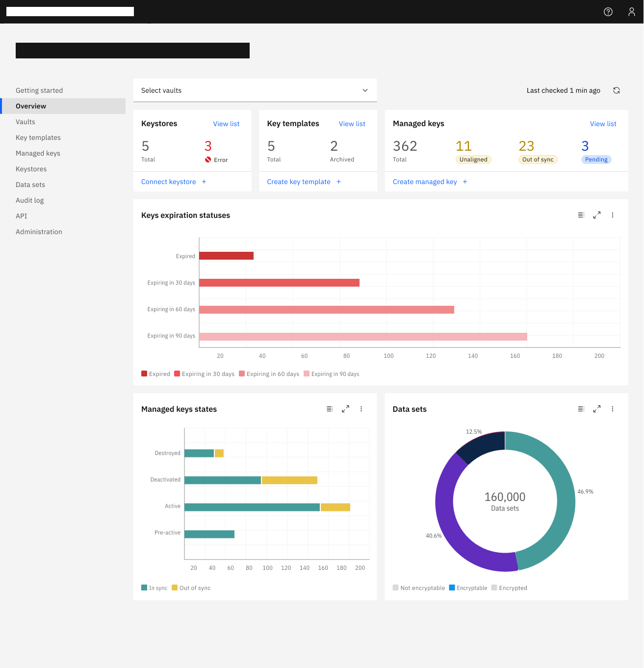Maximize the Data sets chart
Image resolution: width=644 pixels, height=668 pixels.
tap(597, 409)
